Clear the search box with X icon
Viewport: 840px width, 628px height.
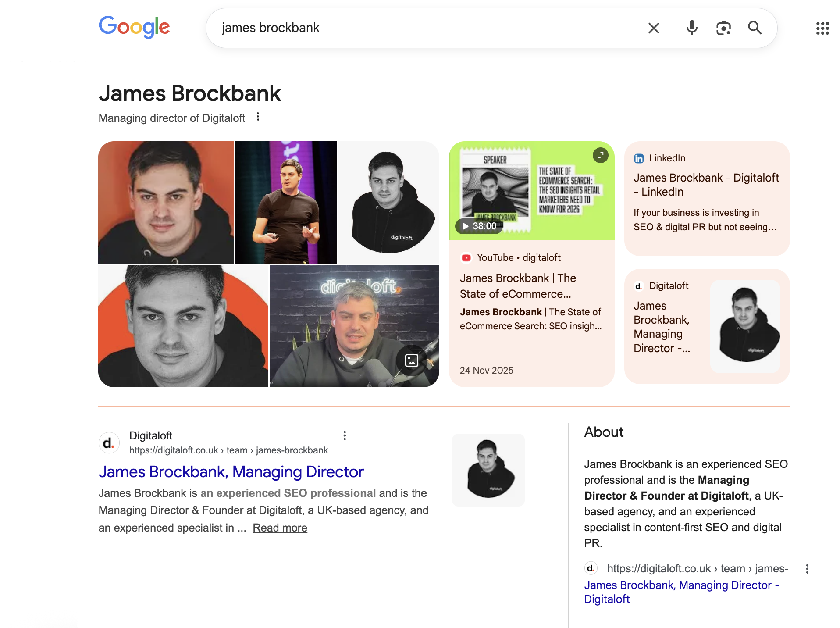(654, 28)
